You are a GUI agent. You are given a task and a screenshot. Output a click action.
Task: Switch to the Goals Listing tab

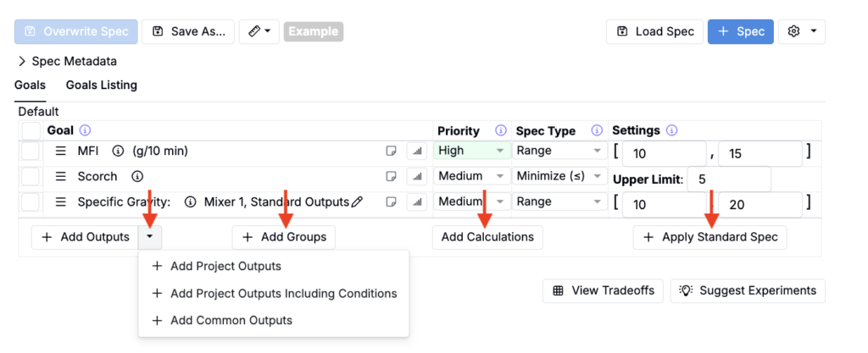coord(102,85)
